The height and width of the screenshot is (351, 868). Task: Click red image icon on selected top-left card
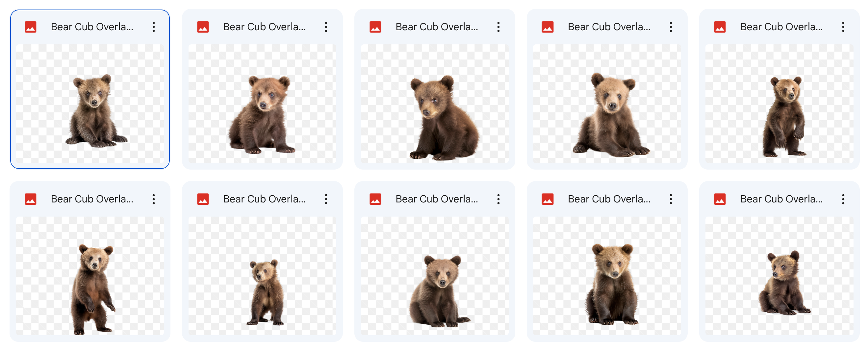(x=31, y=27)
